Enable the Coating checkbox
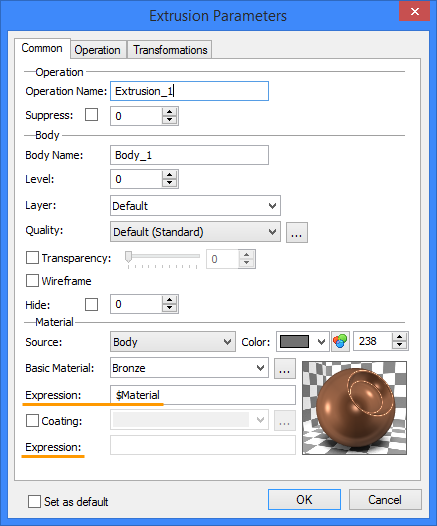Screen dimensions: 437x526 (x=32, y=421)
